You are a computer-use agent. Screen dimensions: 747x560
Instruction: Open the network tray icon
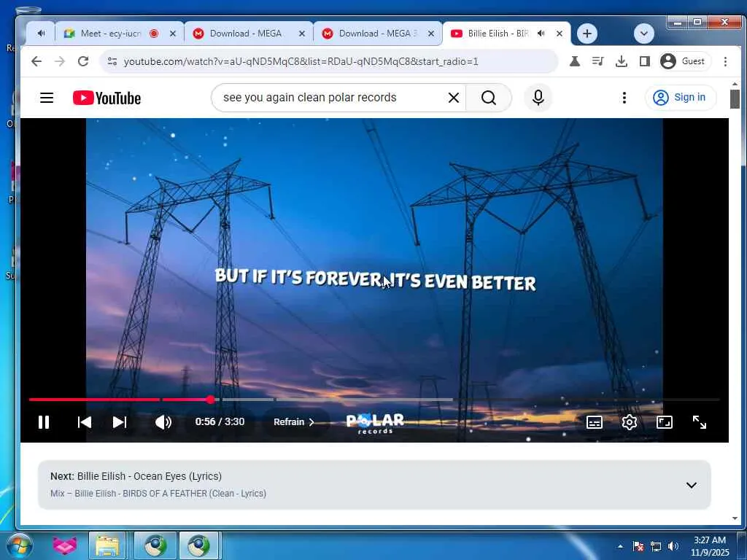click(x=656, y=547)
